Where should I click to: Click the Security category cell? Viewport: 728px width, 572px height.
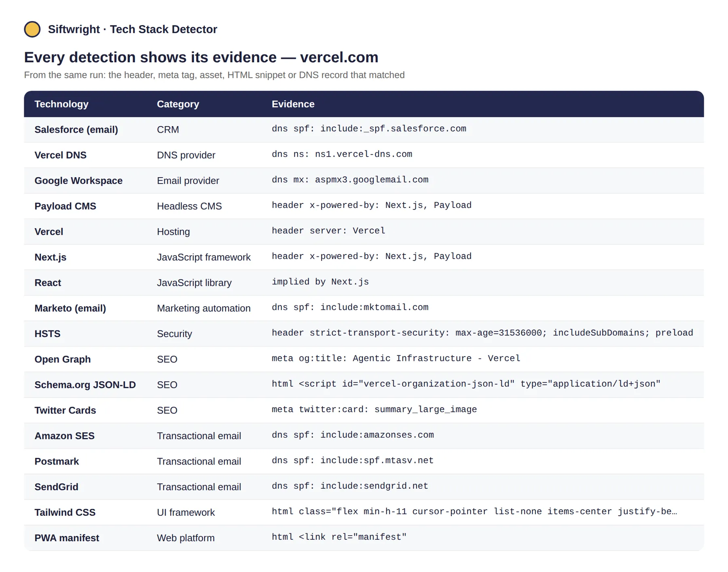click(174, 333)
